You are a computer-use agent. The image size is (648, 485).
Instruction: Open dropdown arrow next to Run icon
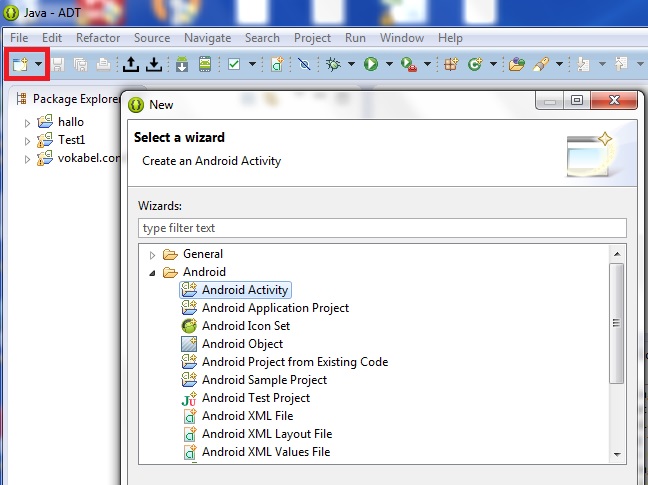pyautogui.click(x=386, y=64)
